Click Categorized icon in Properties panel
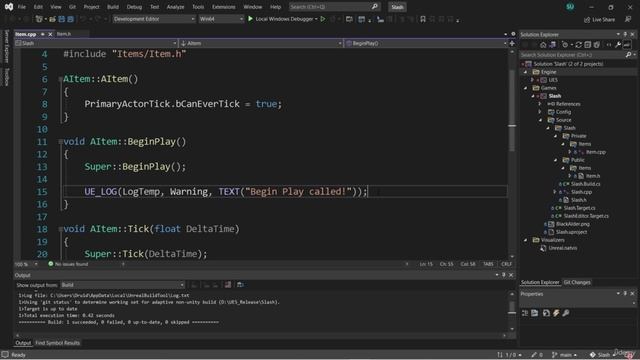Screen dimensions: 640x360 coord(525,313)
